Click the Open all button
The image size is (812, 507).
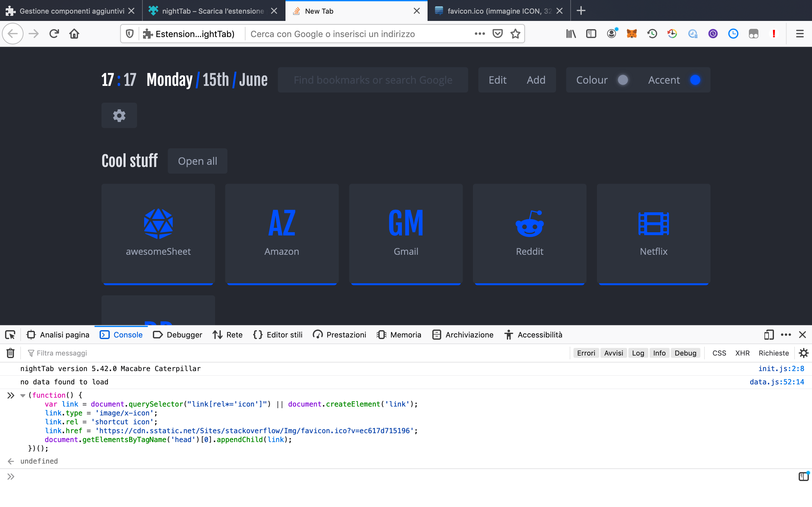click(198, 161)
